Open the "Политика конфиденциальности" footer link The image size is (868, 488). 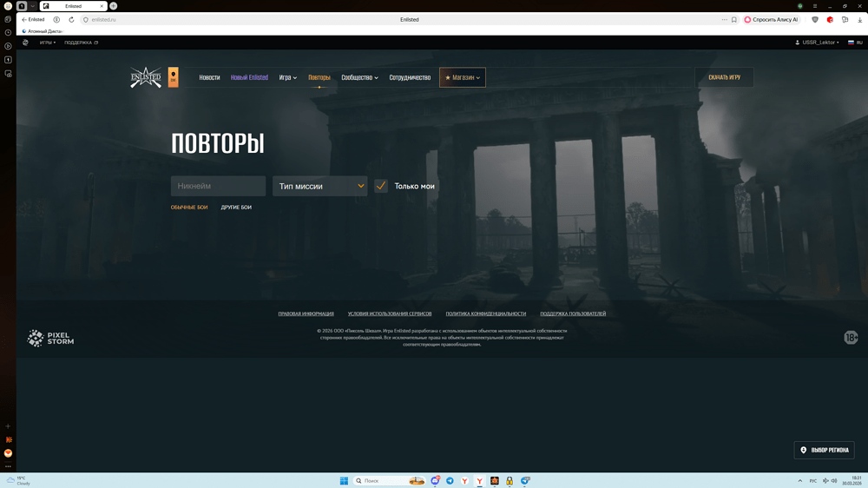pyautogui.click(x=485, y=313)
